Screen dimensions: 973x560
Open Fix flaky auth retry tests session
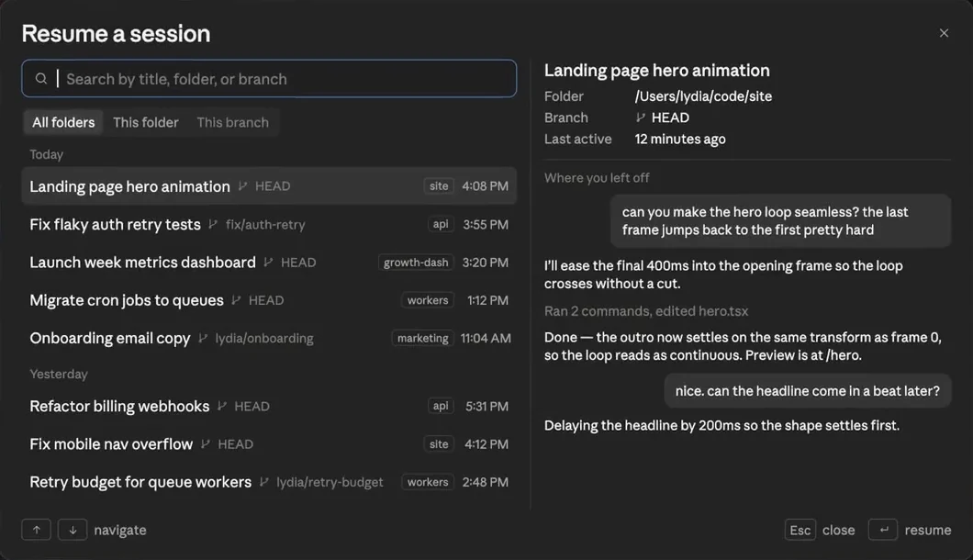pyautogui.click(x=269, y=224)
